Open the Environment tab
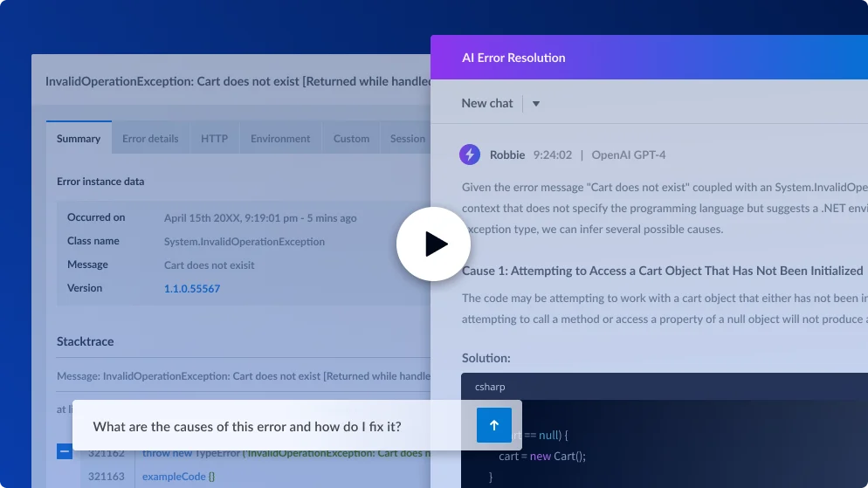The height and width of the screenshot is (488, 868). (280, 138)
